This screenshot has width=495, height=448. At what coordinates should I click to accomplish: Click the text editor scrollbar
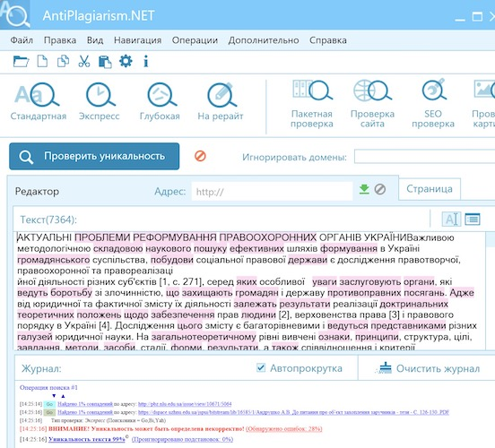491,290
